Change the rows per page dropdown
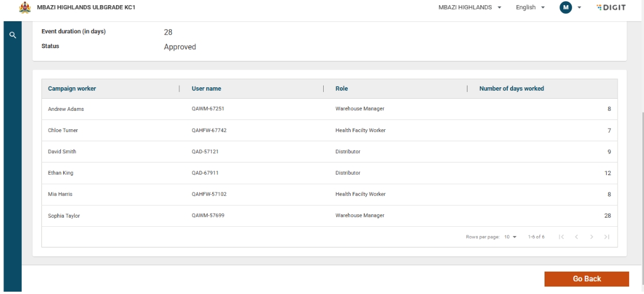The image size is (644, 294). 511,237
